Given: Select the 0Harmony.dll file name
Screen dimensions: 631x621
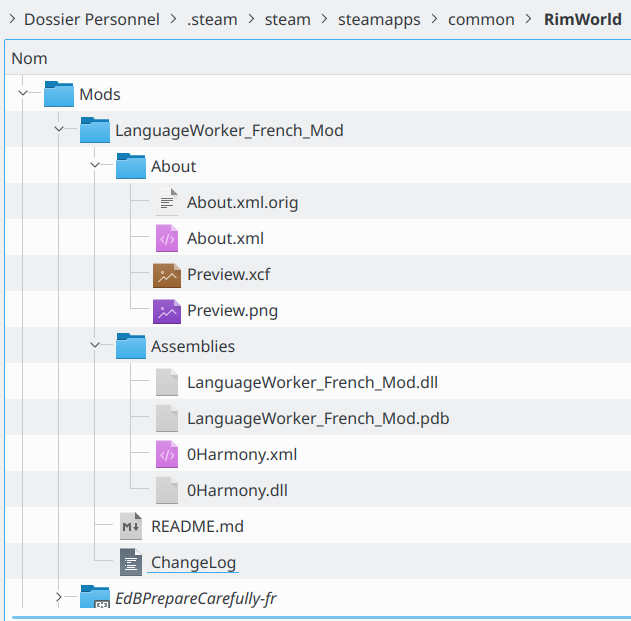Looking at the screenshot, I should tap(237, 491).
